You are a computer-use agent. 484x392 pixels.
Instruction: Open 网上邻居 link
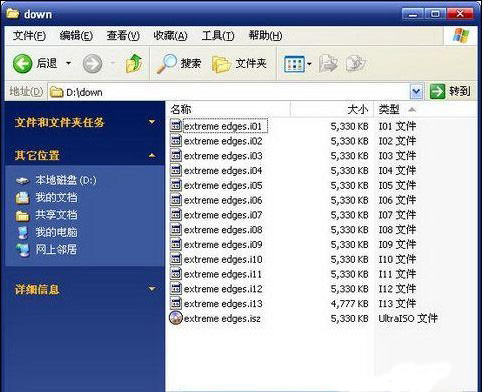56,249
